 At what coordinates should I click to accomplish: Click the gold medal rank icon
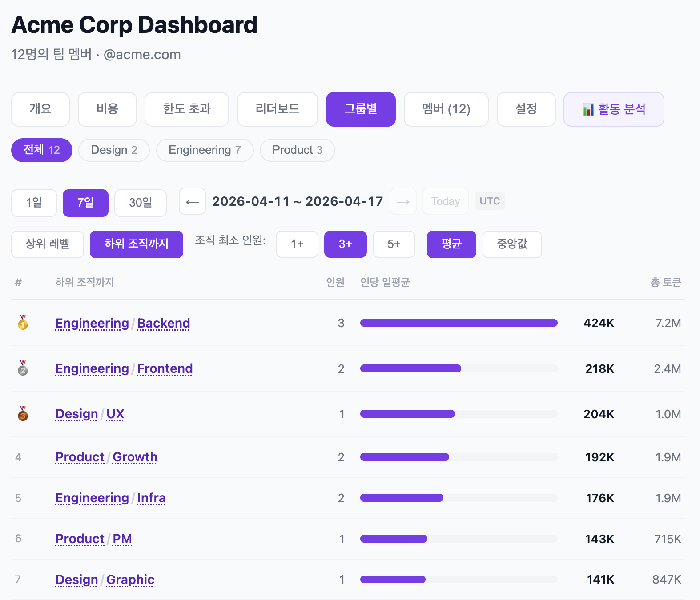tap(23, 323)
